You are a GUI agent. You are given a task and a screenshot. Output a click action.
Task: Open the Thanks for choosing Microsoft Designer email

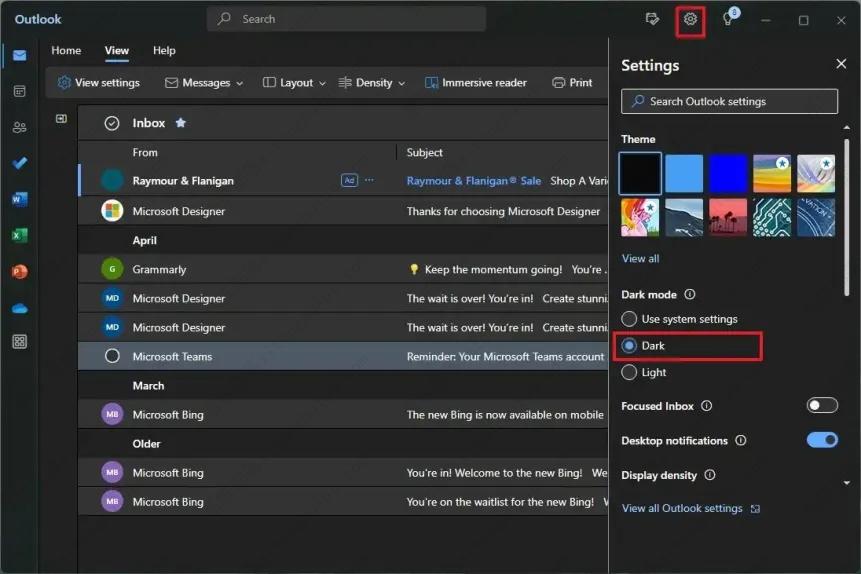pos(344,211)
